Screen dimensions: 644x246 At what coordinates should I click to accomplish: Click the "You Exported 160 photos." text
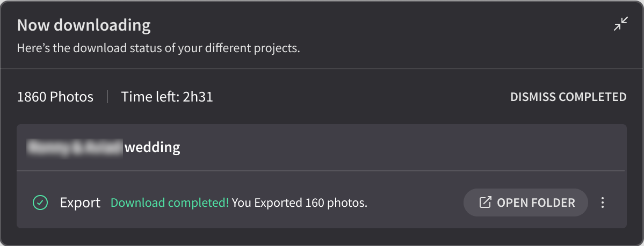pos(299,203)
